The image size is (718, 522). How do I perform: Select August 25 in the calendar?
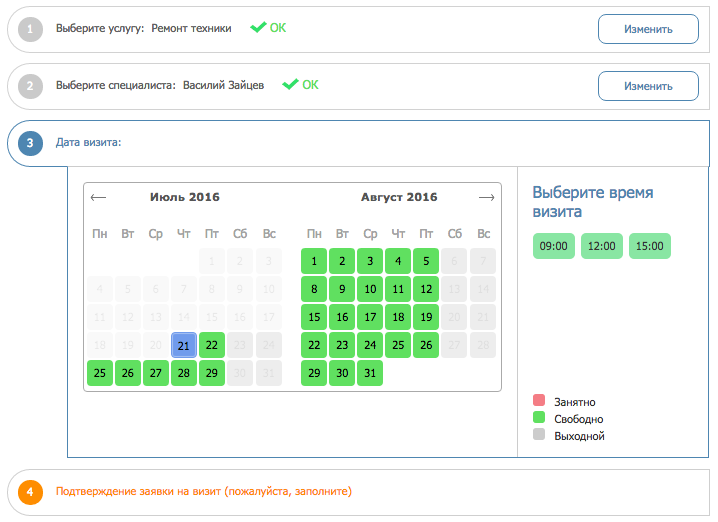coord(398,345)
